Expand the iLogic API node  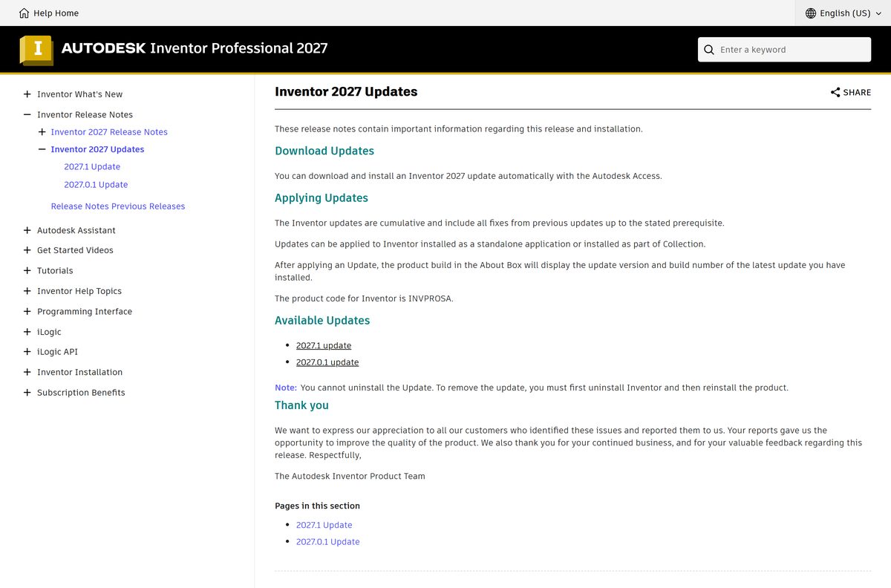click(x=27, y=352)
